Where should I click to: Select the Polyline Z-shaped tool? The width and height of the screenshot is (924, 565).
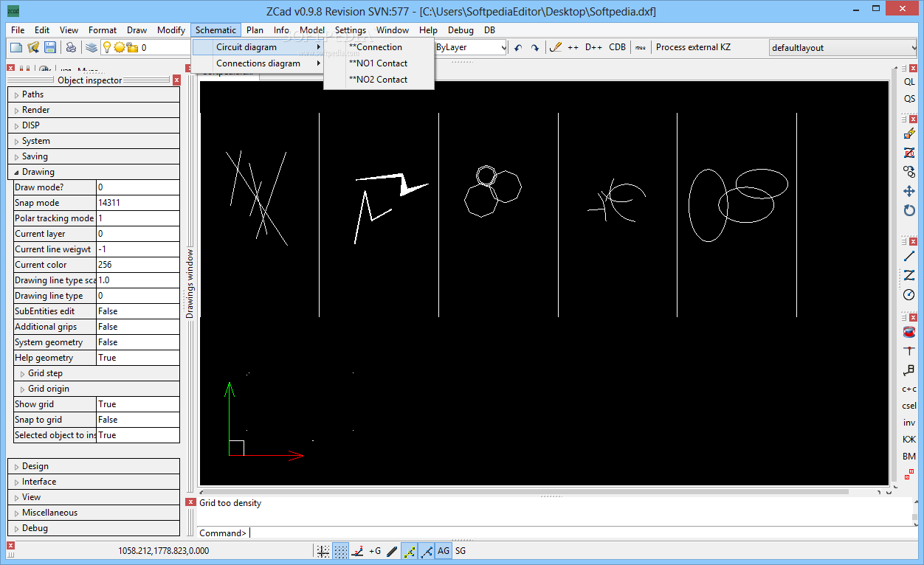(909, 275)
